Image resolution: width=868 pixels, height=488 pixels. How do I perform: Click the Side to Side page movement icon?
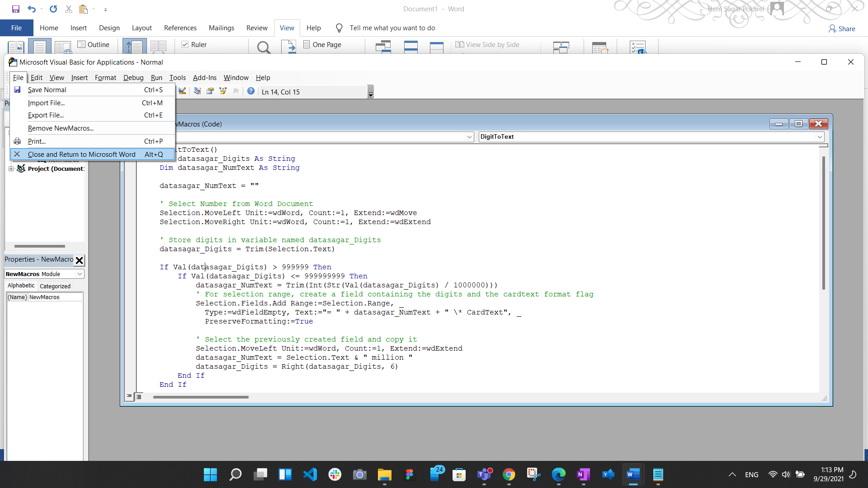point(158,47)
